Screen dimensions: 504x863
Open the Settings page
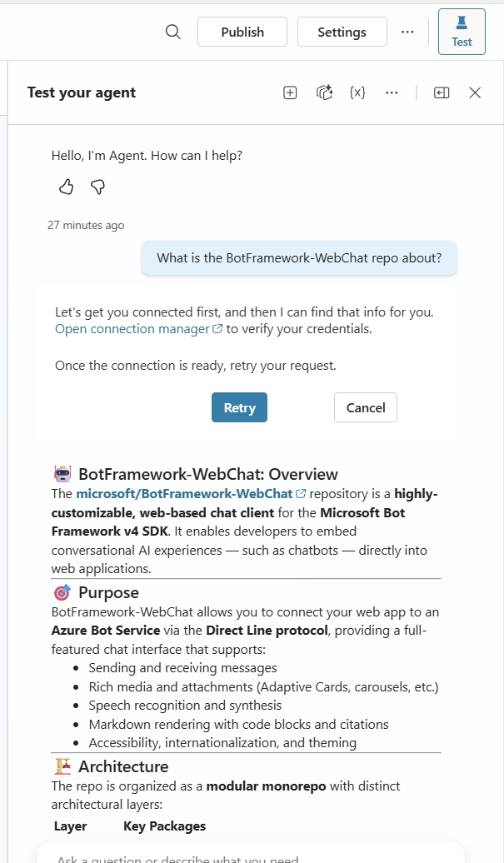pos(342,32)
